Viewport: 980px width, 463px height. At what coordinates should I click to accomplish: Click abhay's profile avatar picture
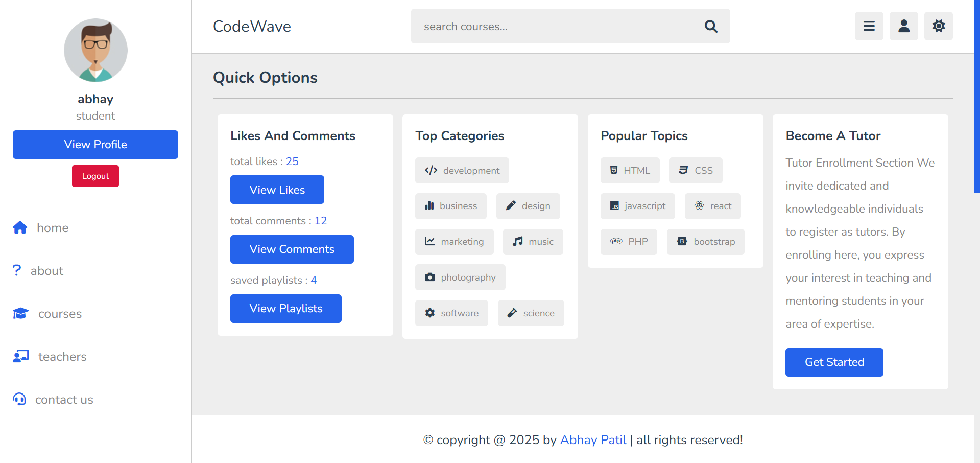pyautogui.click(x=95, y=51)
